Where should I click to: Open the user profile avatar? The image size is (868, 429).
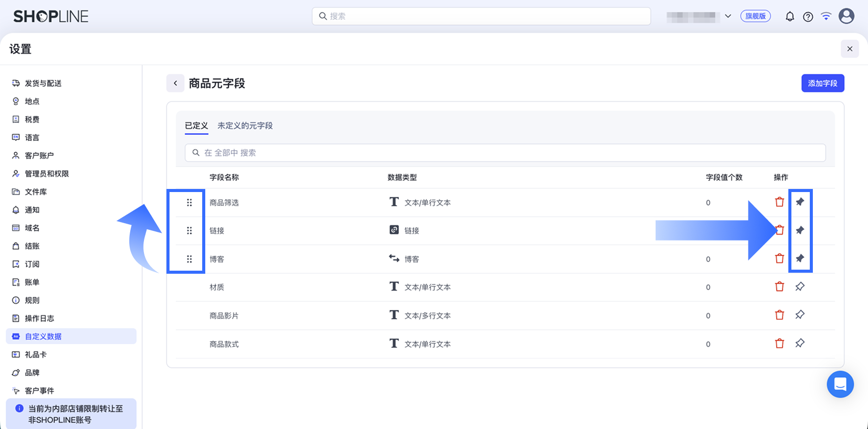847,16
